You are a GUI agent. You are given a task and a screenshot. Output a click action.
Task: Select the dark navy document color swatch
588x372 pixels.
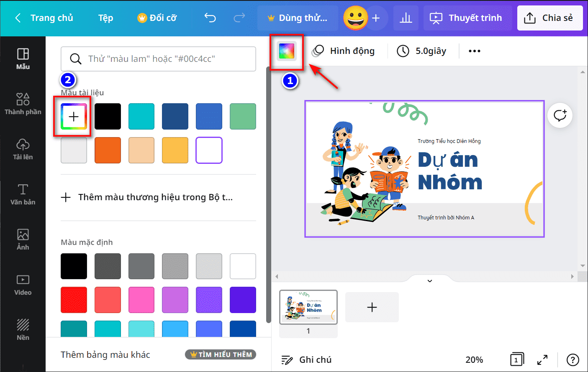[x=175, y=116]
